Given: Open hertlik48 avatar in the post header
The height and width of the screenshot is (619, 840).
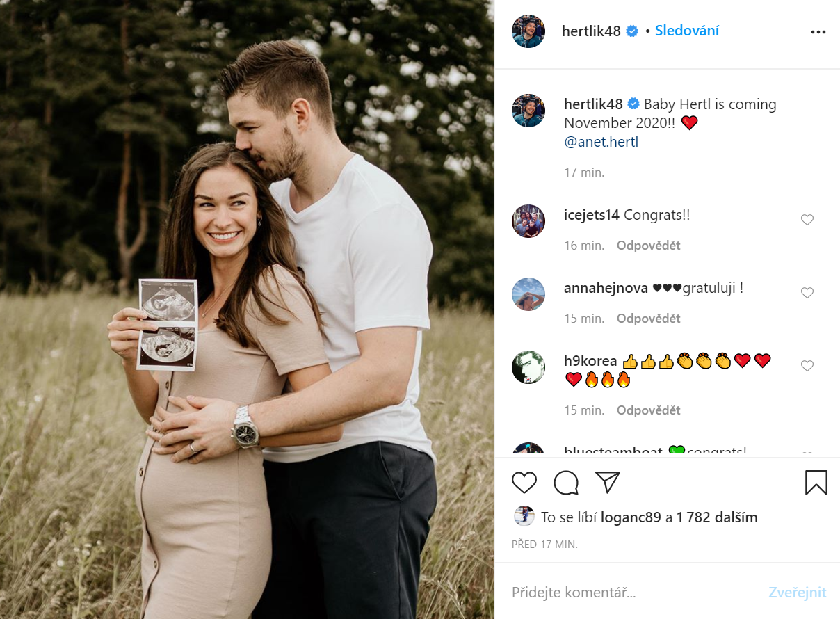Looking at the screenshot, I should [528, 31].
